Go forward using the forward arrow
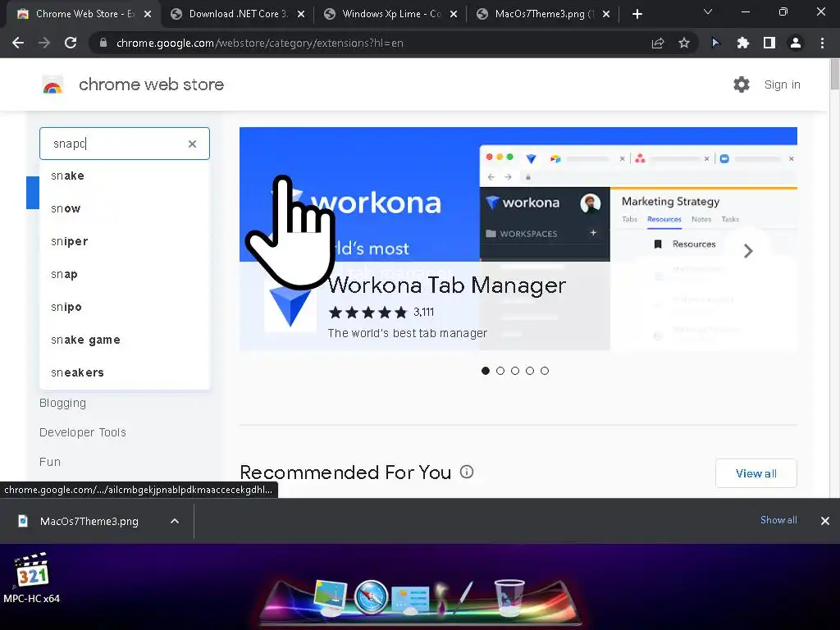The width and height of the screenshot is (840, 630). pos(44,43)
